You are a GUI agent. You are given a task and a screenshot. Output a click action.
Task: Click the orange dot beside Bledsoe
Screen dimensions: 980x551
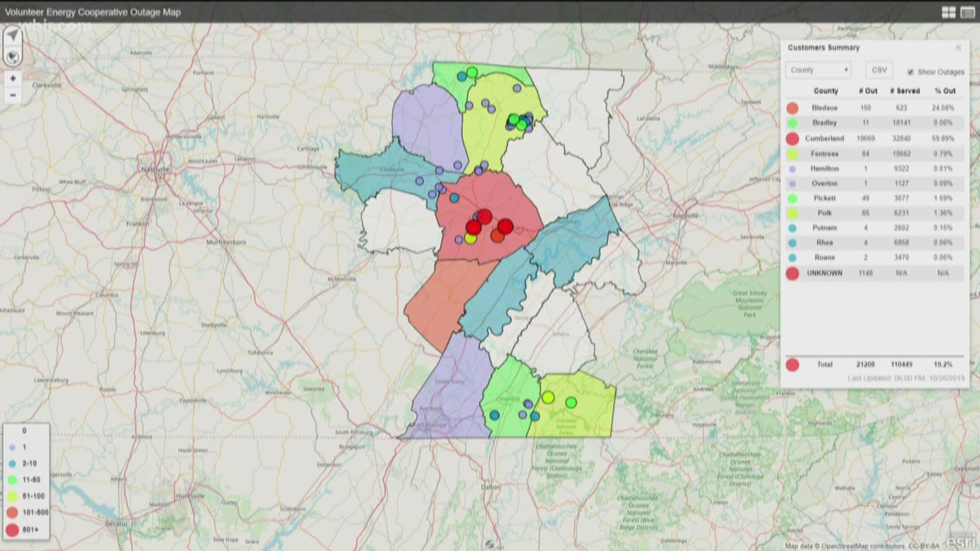click(x=792, y=108)
